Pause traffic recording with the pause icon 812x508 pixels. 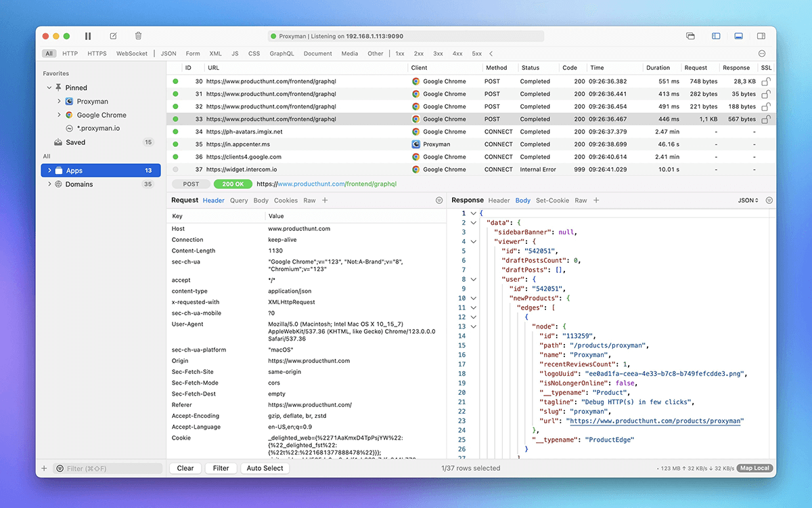(88, 36)
